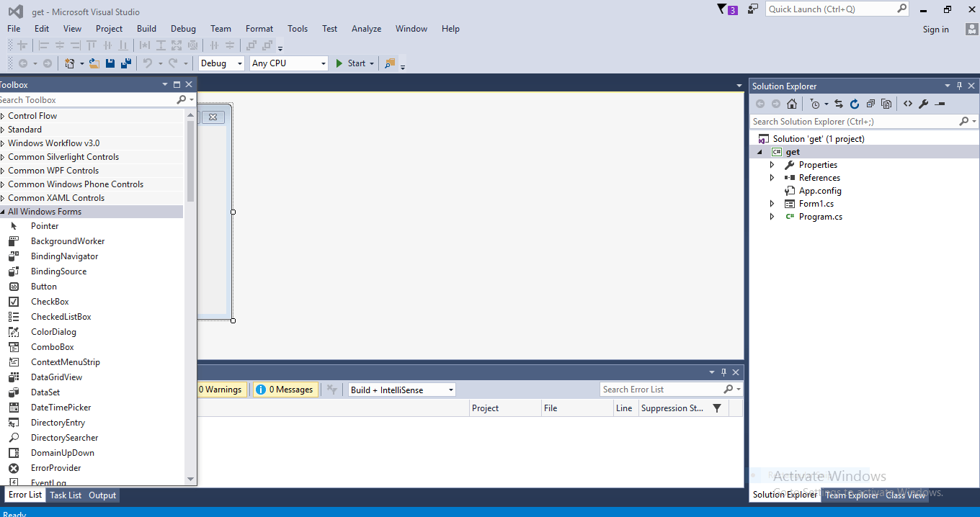Click the Toolbox vertical scrollbar thumb

point(190,162)
